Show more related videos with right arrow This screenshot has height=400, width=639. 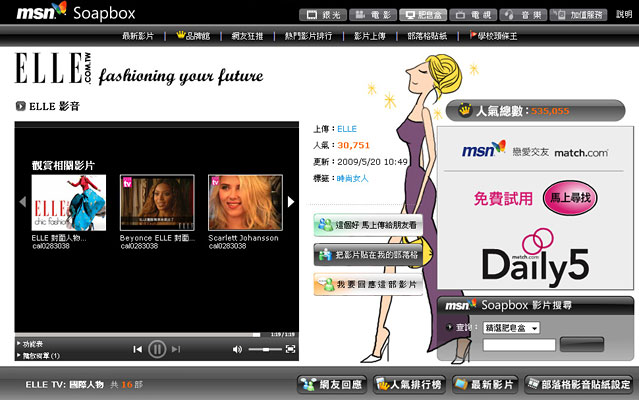tap(291, 202)
